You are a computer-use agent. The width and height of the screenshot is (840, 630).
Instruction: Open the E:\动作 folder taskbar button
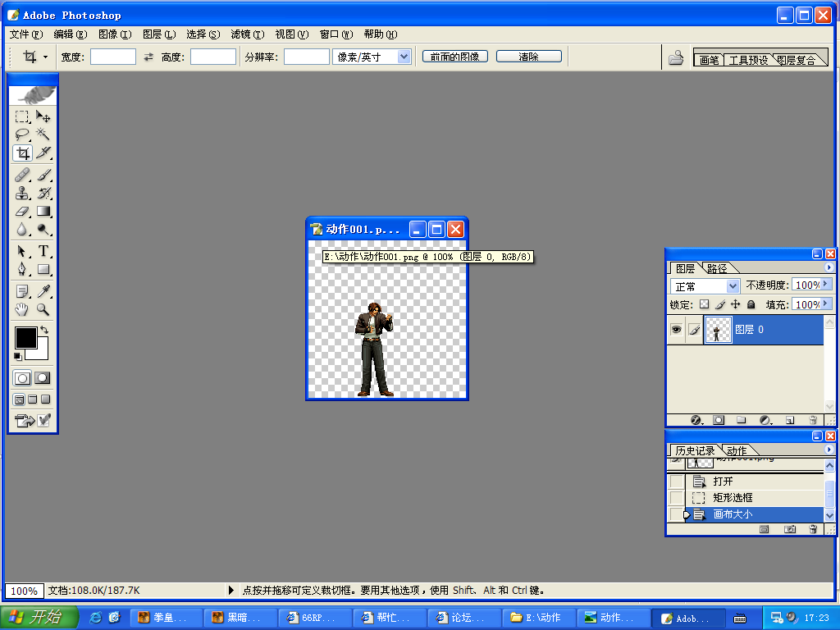(539, 618)
